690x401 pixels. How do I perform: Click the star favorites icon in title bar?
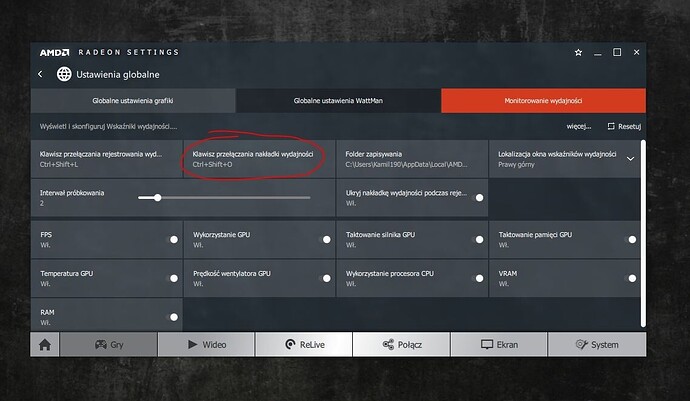click(578, 52)
